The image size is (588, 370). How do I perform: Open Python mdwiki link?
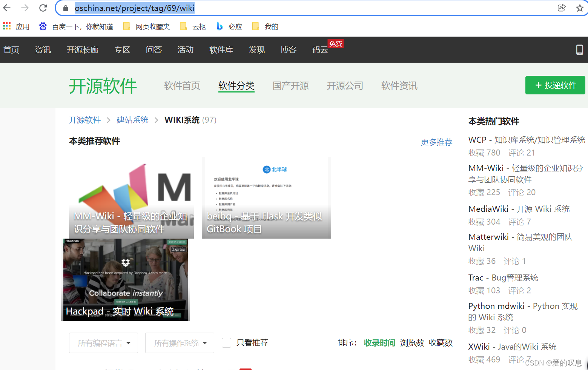pyautogui.click(x=523, y=311)
